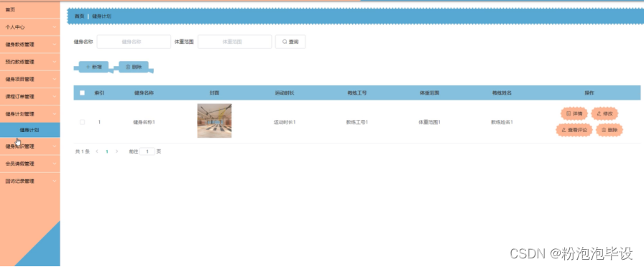Focus the 健身名称 search field
Image resolution: width=644 pixels, height=267 pixels.
134,42
